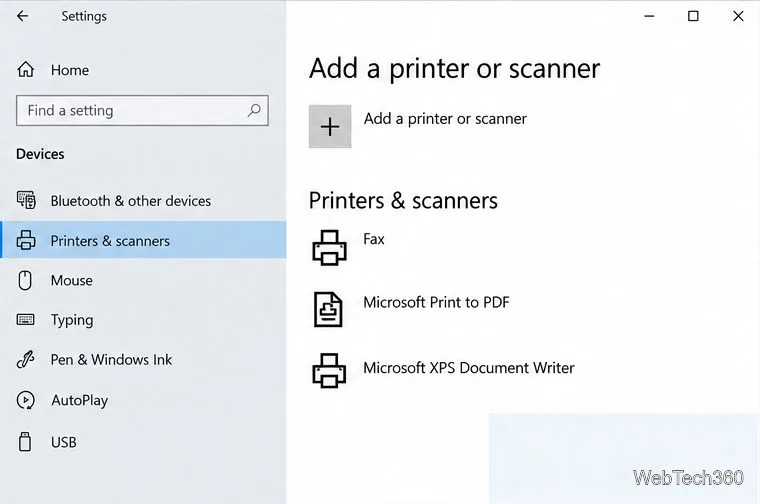760x504 pixels.
Task: Open the AutoPlay settings page
Action: click(143, 400)
